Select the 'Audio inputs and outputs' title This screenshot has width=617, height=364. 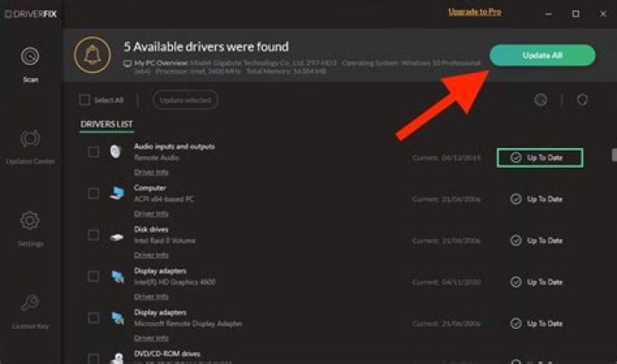[174, 146]
